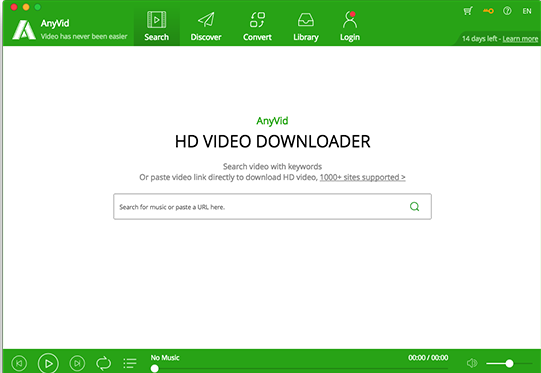Skip to previous track
Screen dimensions: 541x373
tap(19, 363)
